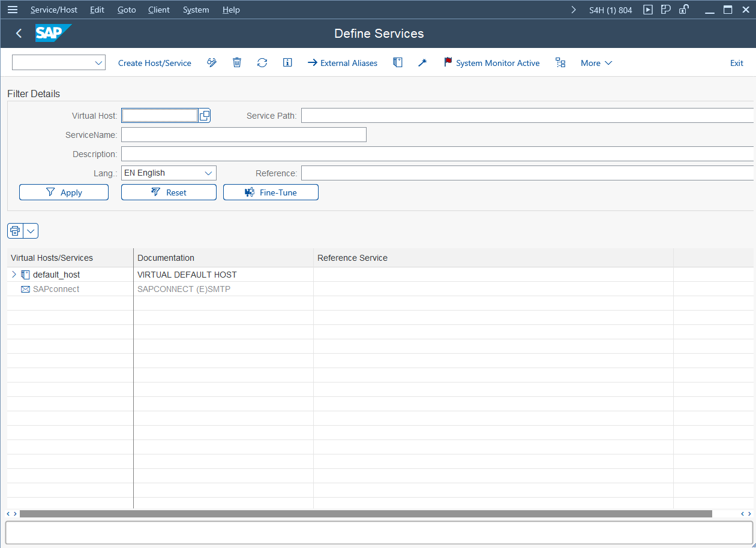
Task: Open the information icon in toolbar
Action: [x=287, y=63]
